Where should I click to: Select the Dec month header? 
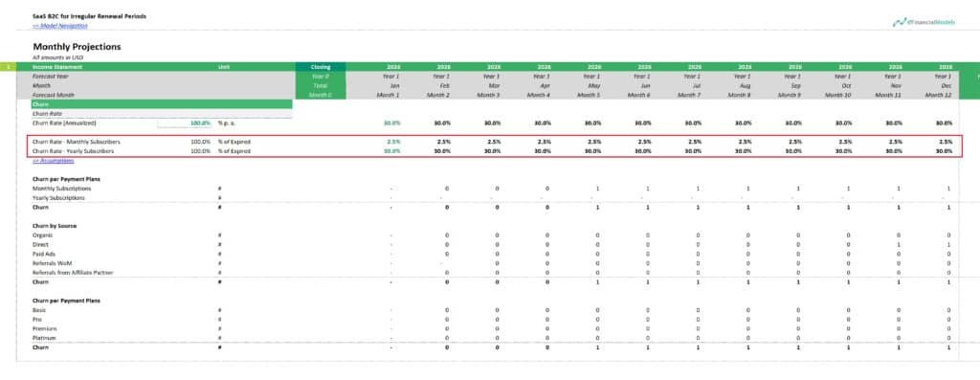coord(947,85)
